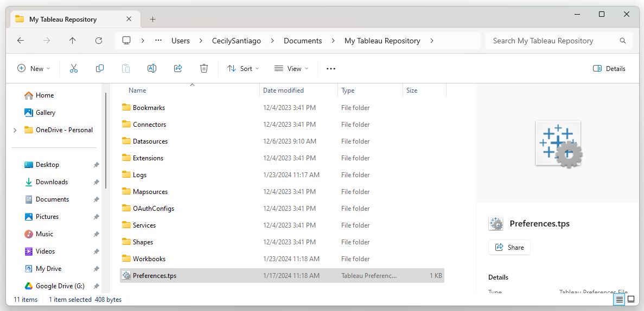This screenshot has height=311, width=644.
Task: Click the Forward navigation arrow
Action: [x=47, y=41]
